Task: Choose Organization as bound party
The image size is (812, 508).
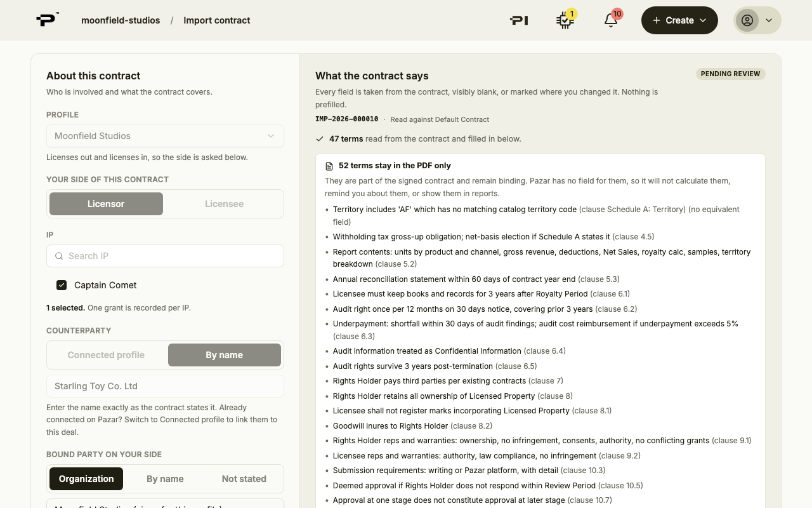Action: pos(86,479)
